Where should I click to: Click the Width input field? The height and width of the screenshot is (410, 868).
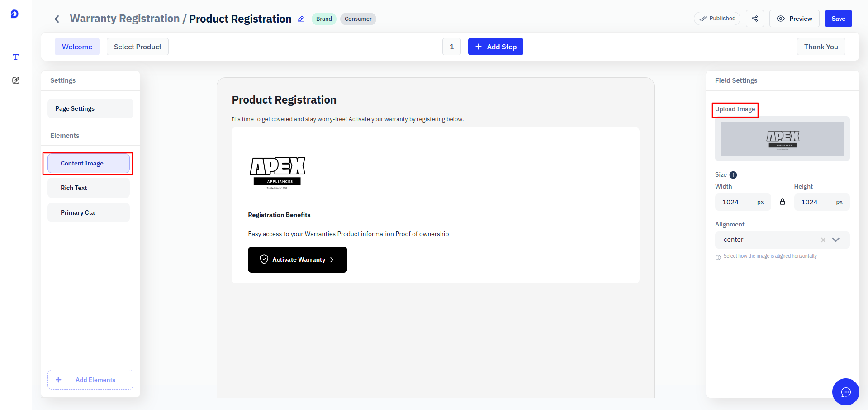click(x=743, y=202)
